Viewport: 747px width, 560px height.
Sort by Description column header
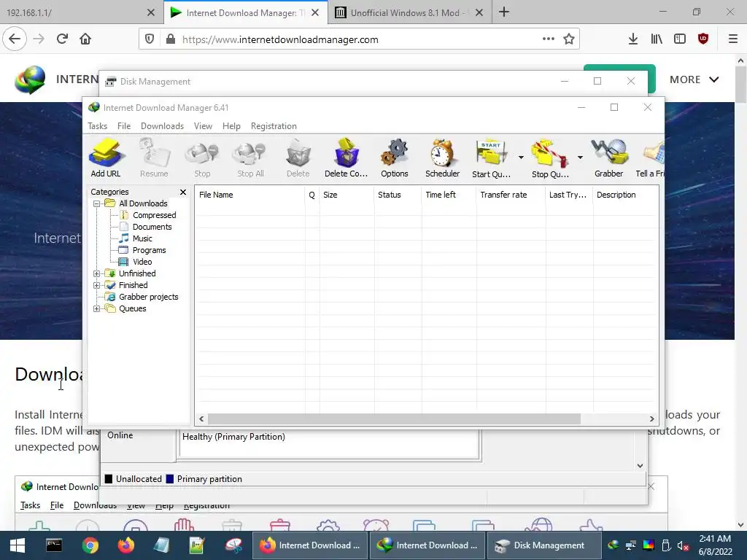tap(625, 195)
